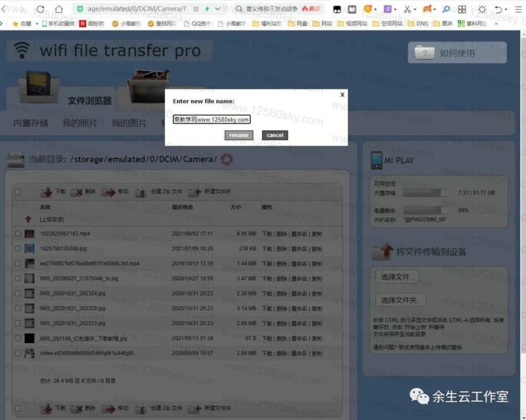The width and height of the screenshot is (526, 420).
Task: Click the 内置存储 storage usage bar
Action: (x=426, y=193)
